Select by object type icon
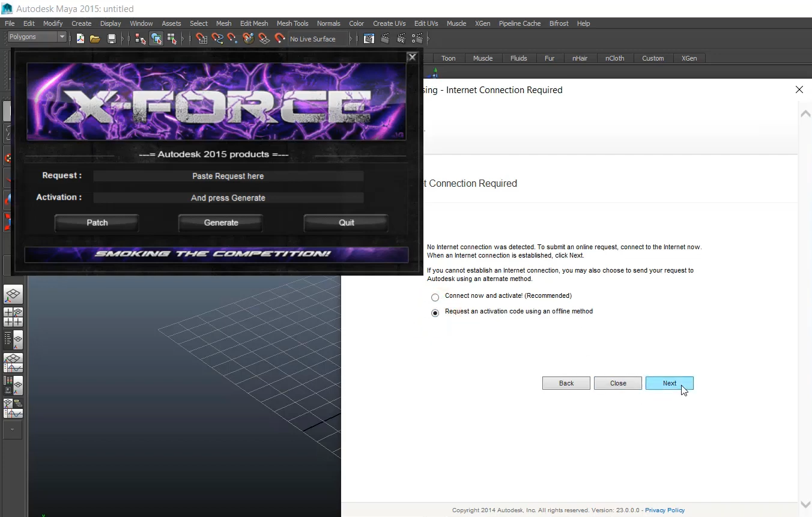 pos(156,39)
